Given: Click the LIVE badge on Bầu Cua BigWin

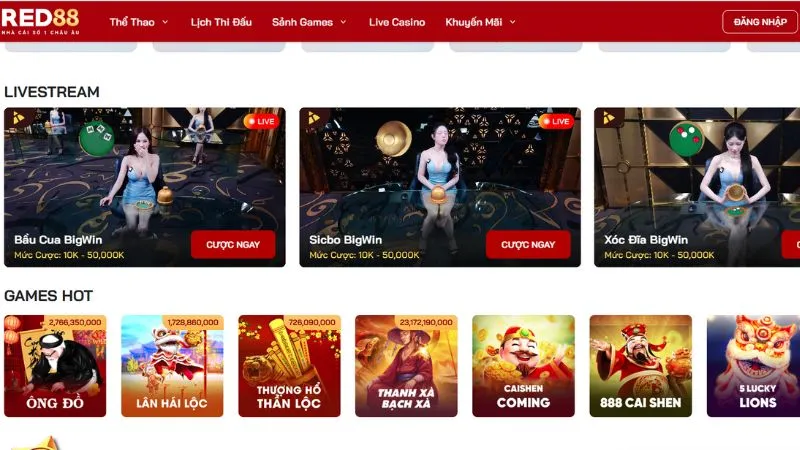Looking at the screenshot, I should click(261, 121).
